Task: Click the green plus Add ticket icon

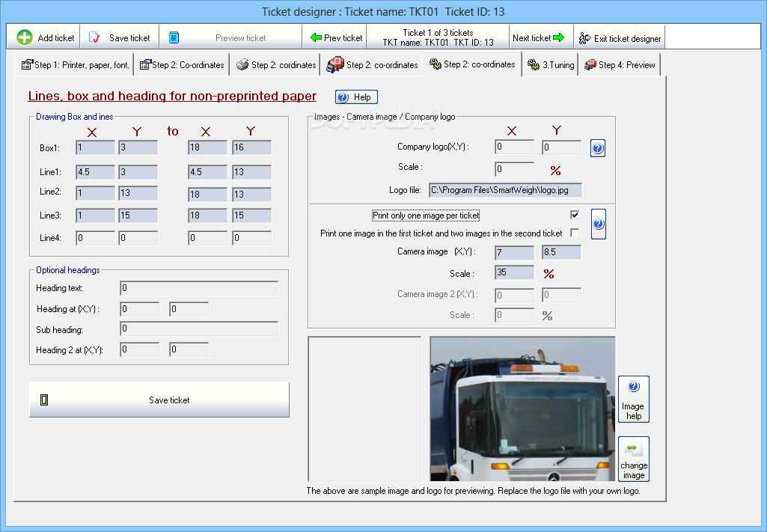Action: pyautogui.click(x=25, y=37)
